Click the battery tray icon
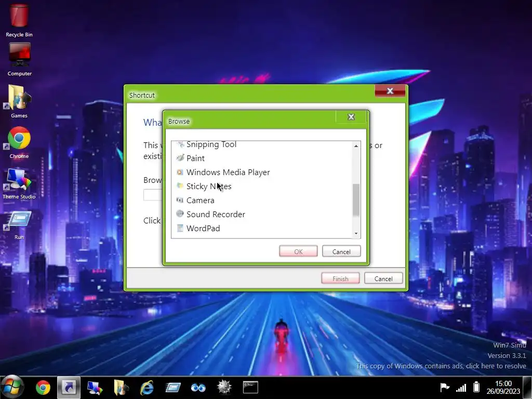 point(476,387)
